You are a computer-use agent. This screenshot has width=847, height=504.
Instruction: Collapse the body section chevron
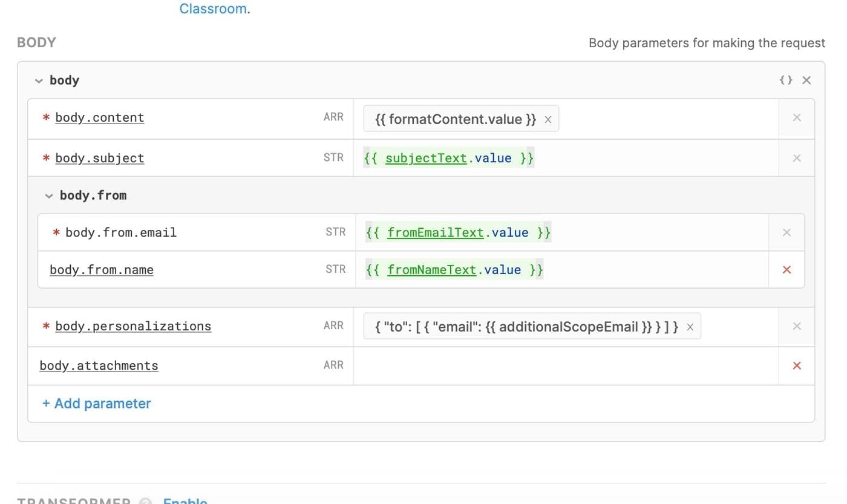(x=39, y=81)
